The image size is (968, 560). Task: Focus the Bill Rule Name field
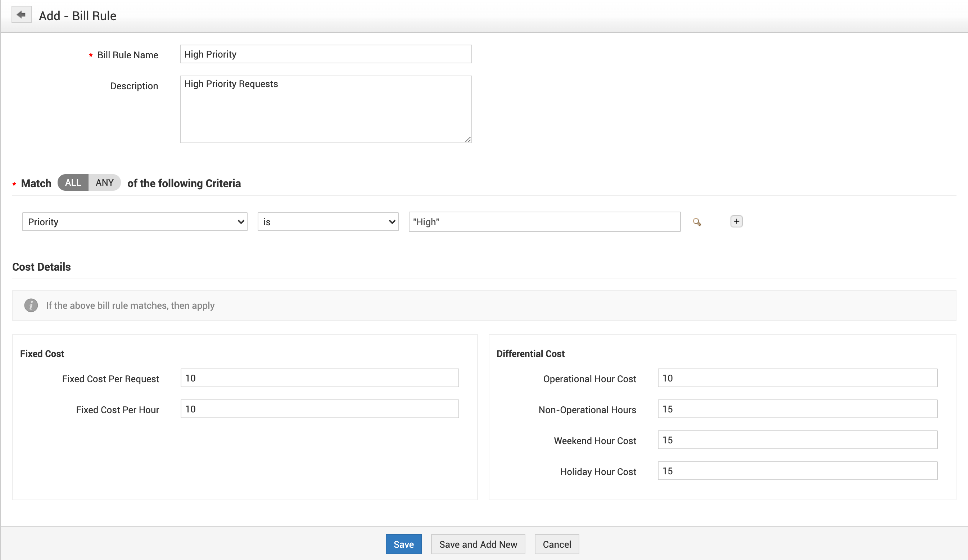tap(325, 54)
